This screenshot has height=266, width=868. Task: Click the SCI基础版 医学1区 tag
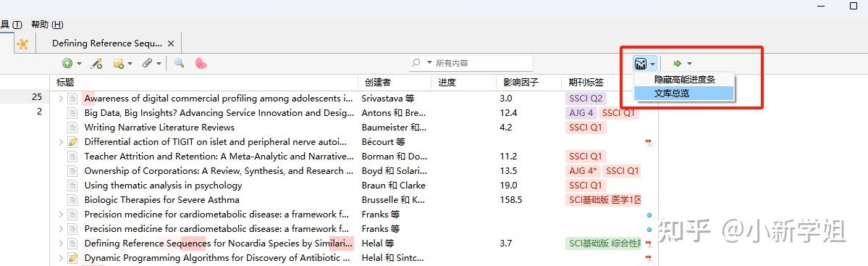[x=603, y=199]
